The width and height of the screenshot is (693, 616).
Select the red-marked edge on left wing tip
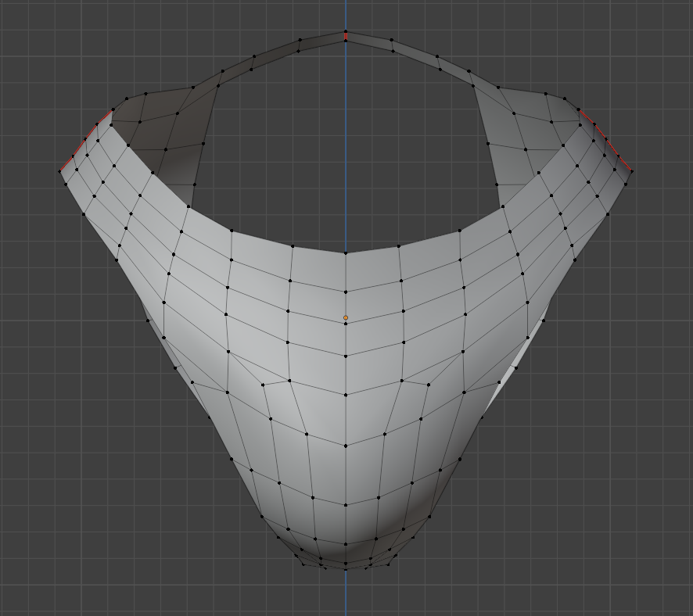click(85, 141)
